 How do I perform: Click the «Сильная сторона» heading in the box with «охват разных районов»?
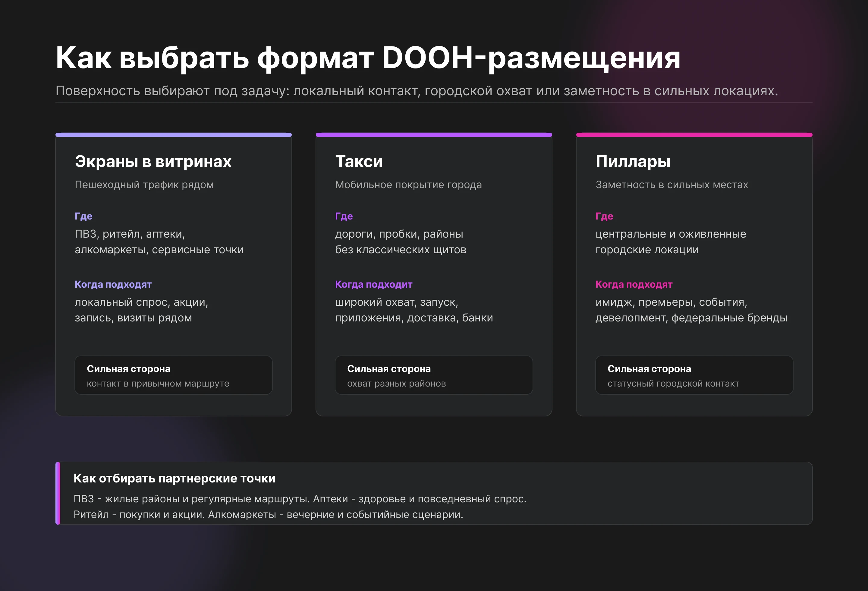pos(389,369)
